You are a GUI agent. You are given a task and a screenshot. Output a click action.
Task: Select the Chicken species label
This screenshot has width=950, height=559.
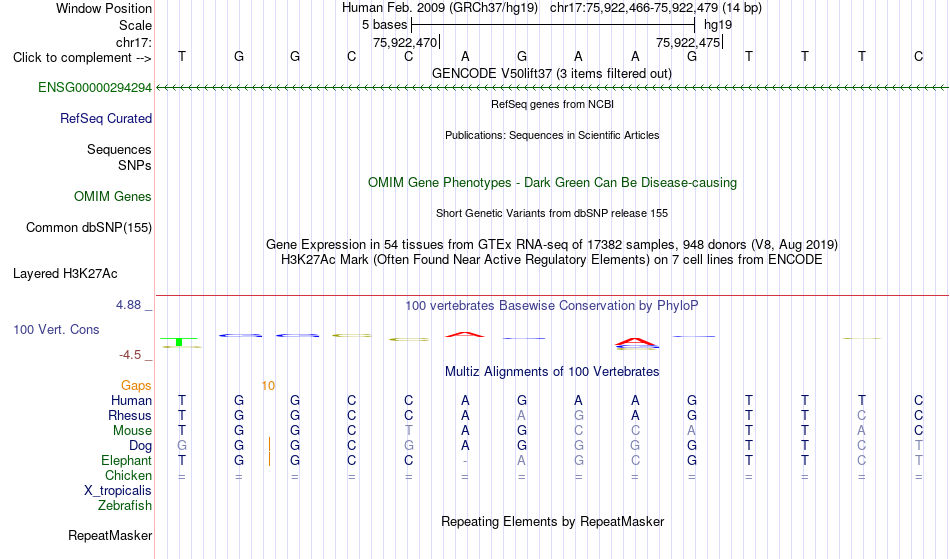128,475
